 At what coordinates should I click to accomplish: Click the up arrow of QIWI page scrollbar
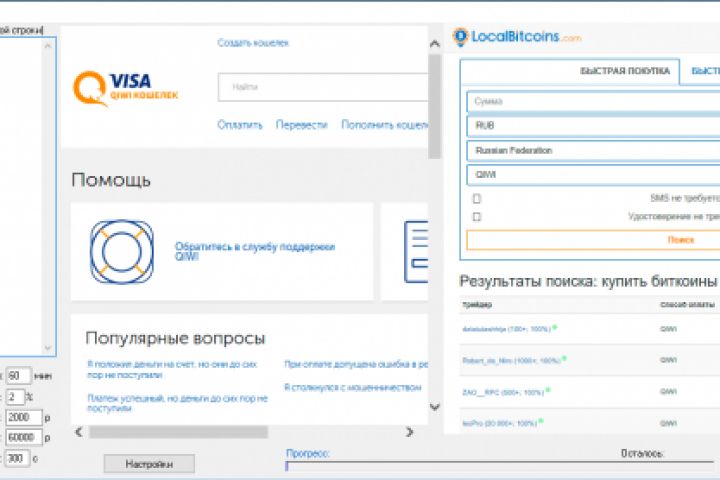point(434,44)
